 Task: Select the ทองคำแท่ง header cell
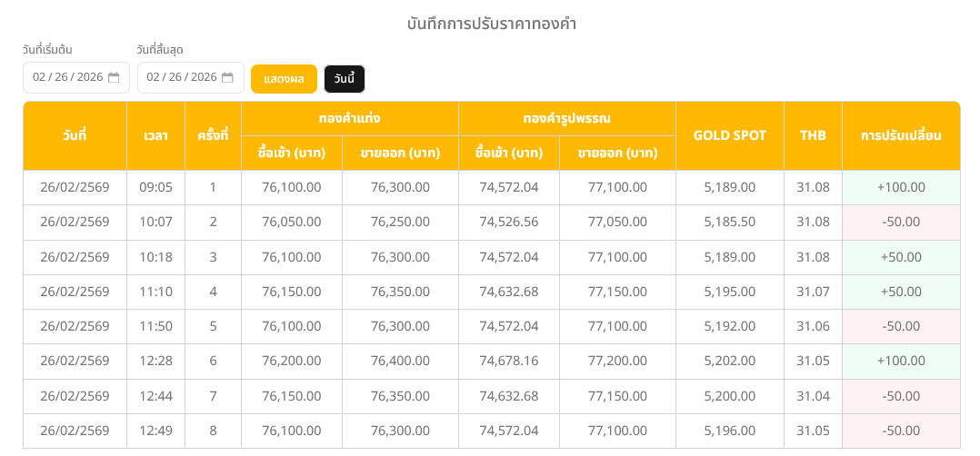click(349, 118)
